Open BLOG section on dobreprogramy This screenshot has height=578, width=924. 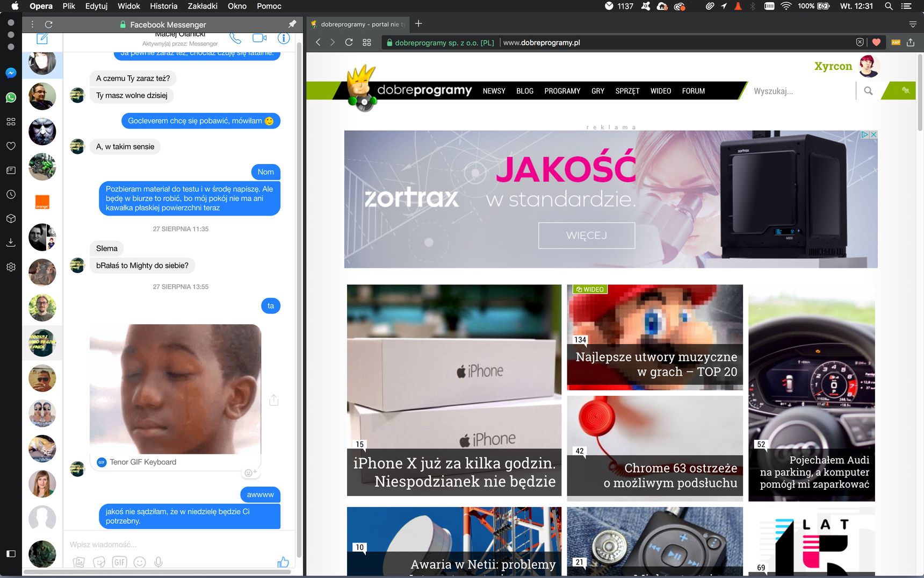[525, 91]
